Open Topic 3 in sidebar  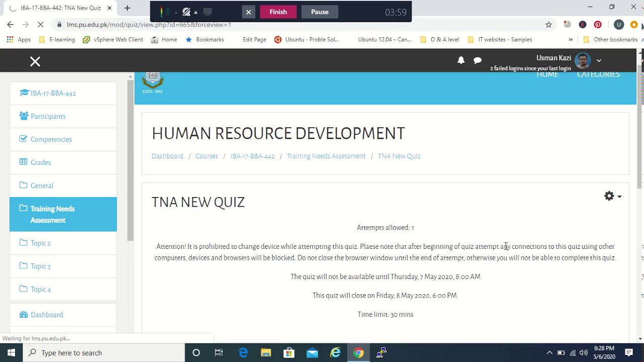[x=63, y=266]
